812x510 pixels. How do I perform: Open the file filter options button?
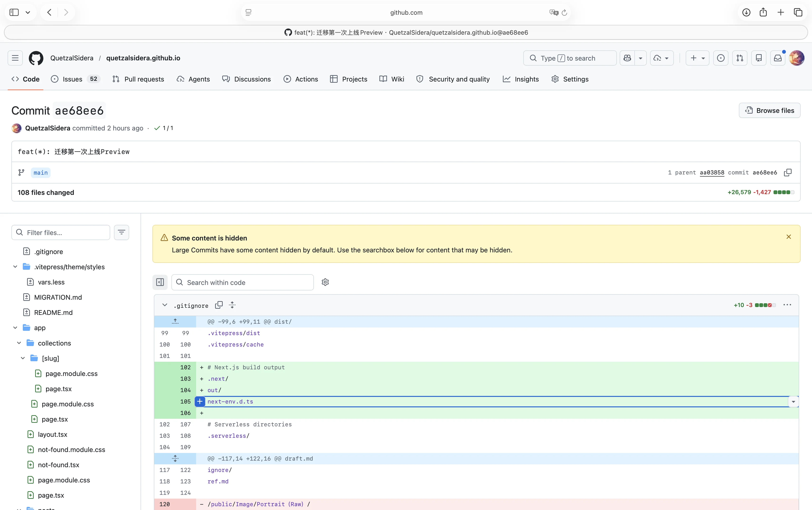[121, 232]
